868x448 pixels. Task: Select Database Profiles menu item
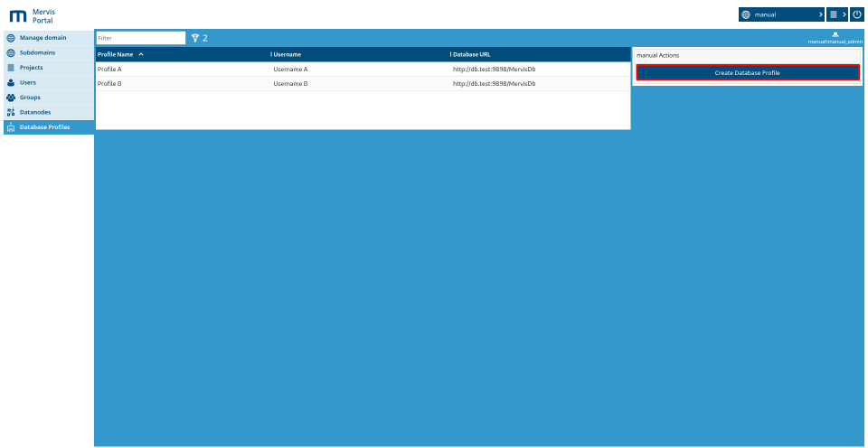[x=49, y=127]
